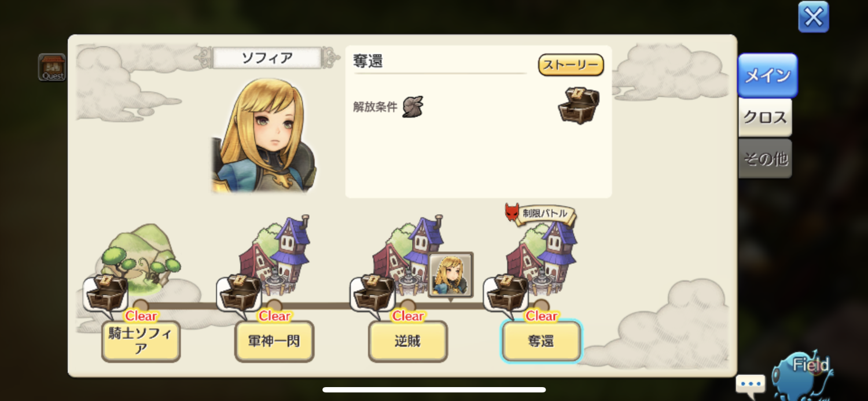This screenshot has width=868, height=401.
Task: Select the 逆賊 stage
Action: point(408,341)
